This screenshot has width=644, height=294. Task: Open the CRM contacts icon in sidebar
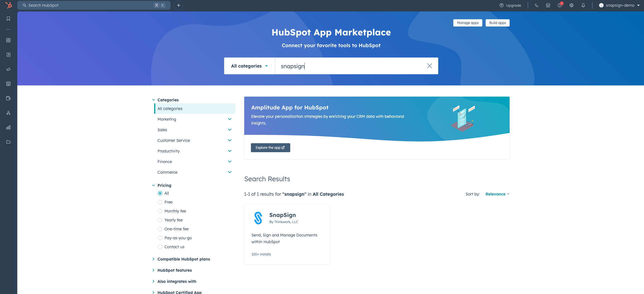point(8,55)
